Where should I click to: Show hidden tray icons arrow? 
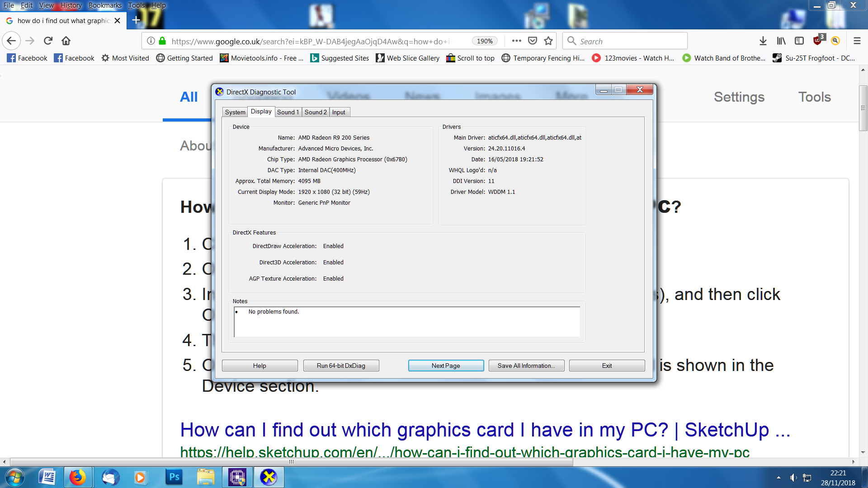(778, 478)
